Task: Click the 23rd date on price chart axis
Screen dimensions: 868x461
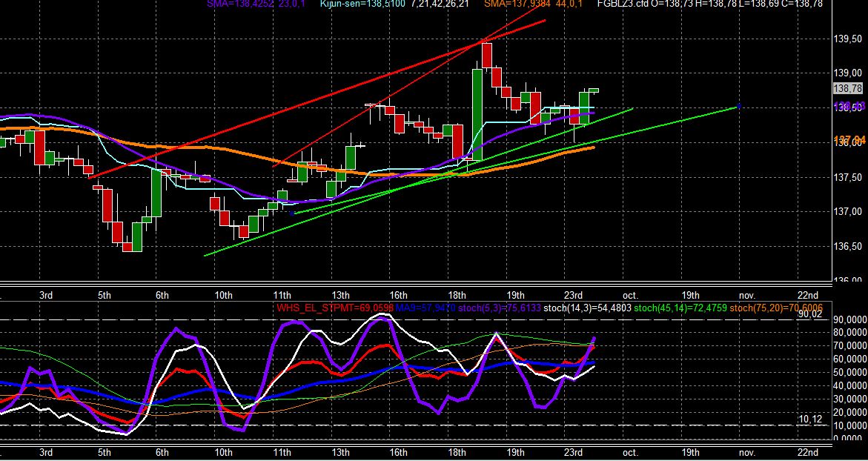Action: click(573, 295)
